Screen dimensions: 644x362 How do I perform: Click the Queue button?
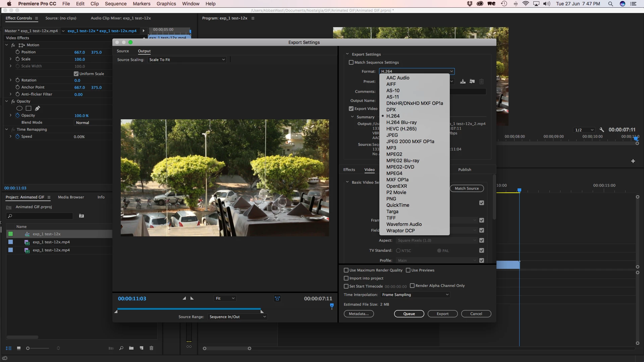tap(409, 314)
